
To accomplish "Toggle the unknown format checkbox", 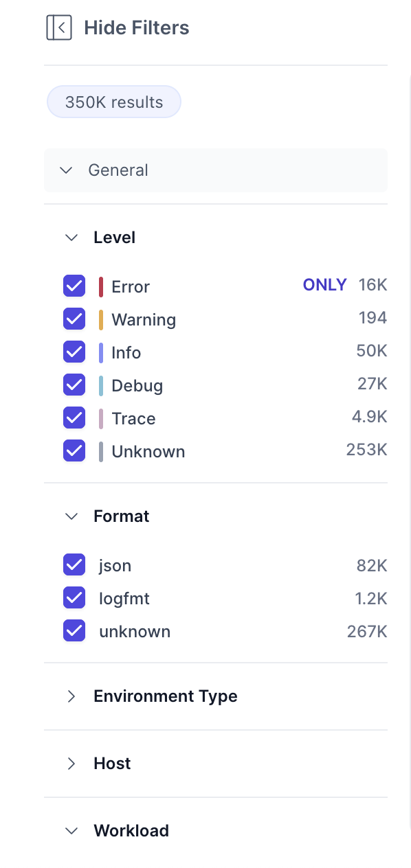I will point(74,631).
